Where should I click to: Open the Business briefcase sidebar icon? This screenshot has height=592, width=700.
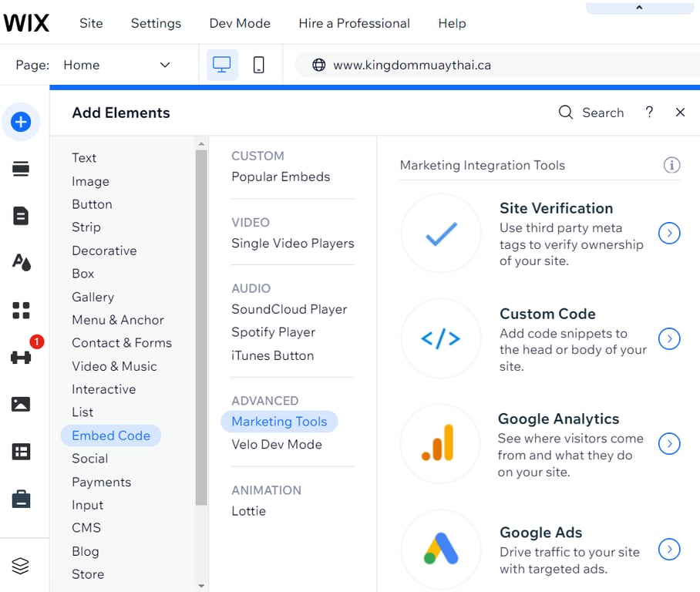(21, 499)
